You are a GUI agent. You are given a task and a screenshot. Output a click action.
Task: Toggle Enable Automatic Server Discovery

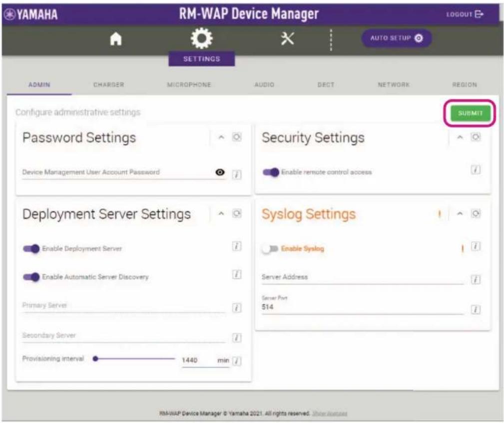click(x=31, y=277)
